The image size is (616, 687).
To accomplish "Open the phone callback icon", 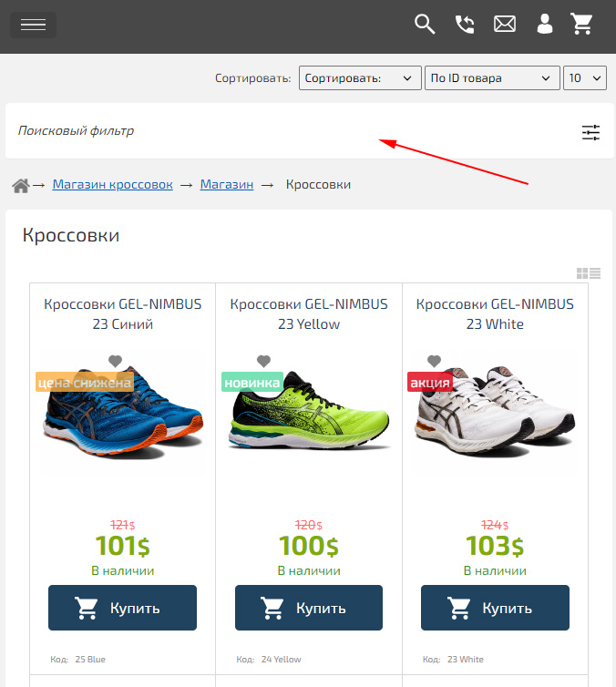I will tap(465, 25).
